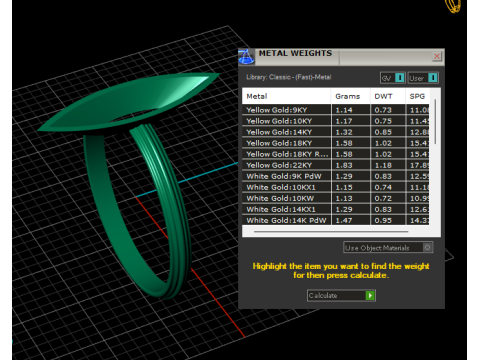The image size is (480, 360).
Task: Close the Metal Weights panel
Action: (x=437, y=56)
